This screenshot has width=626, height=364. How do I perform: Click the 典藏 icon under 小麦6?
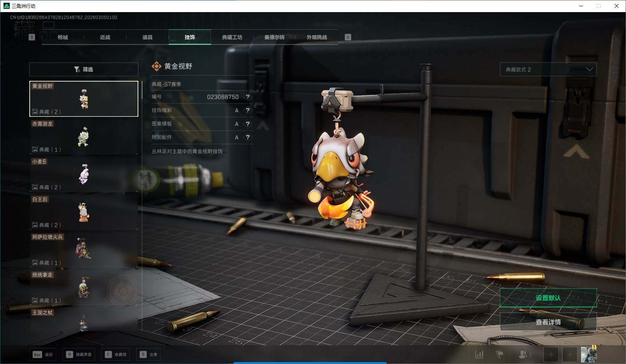point(35,187)
